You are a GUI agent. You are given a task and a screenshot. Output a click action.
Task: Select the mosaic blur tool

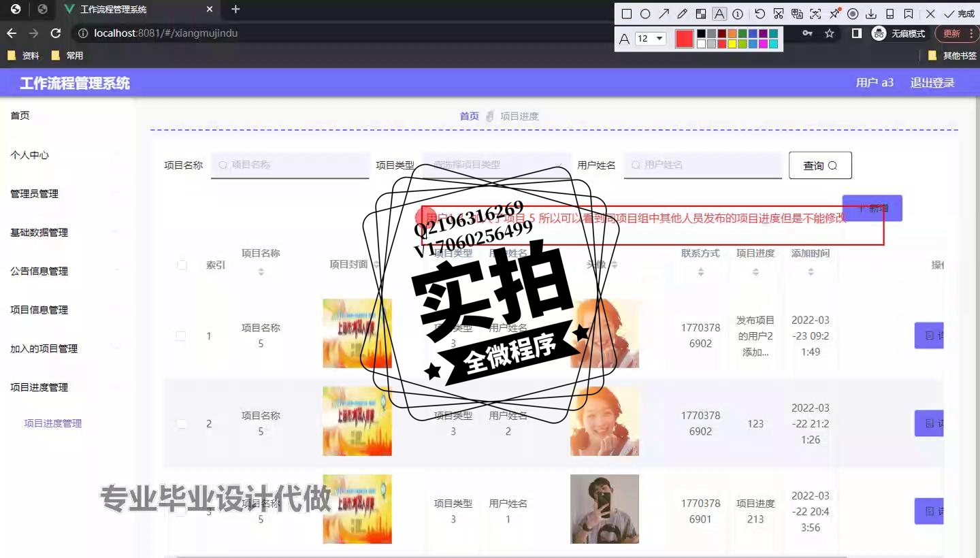(x=701, y=14)
